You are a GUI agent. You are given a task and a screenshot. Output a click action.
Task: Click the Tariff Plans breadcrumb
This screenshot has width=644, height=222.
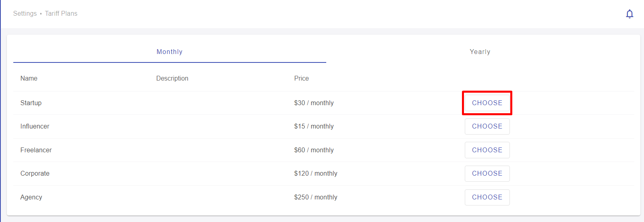tap(61, 13)
